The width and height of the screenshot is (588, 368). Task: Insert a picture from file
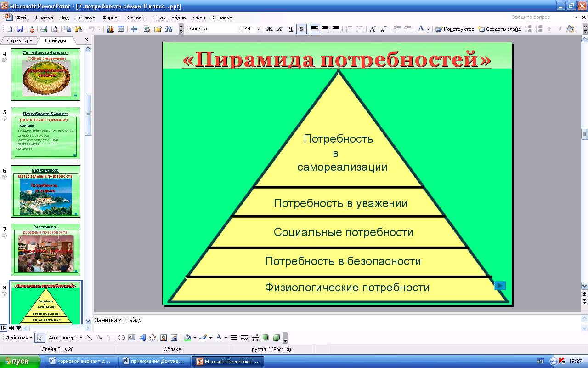coord(174,338)
